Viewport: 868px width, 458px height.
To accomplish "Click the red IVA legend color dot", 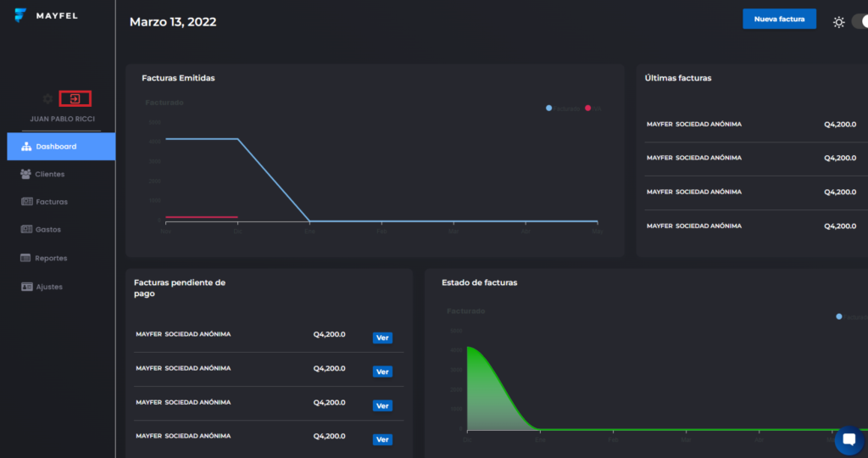I will click(x=587, y=109).
